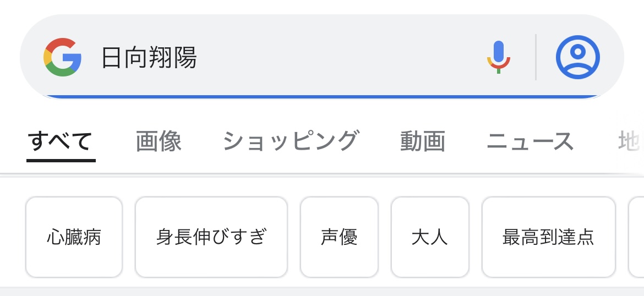Click the Google logo icon
This screenshot has height=296, width=644.
[62, 57]
